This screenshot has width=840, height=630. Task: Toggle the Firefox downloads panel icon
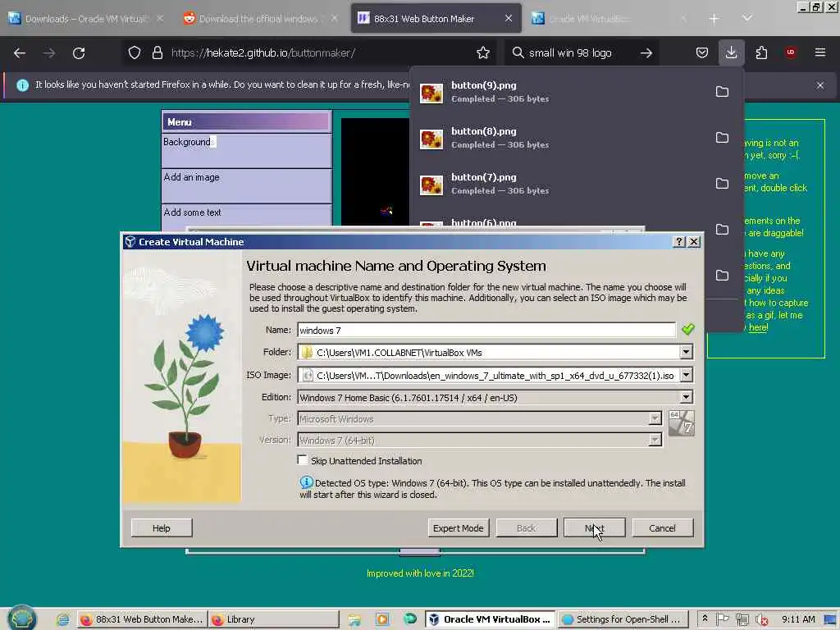(x=731, y=53)
